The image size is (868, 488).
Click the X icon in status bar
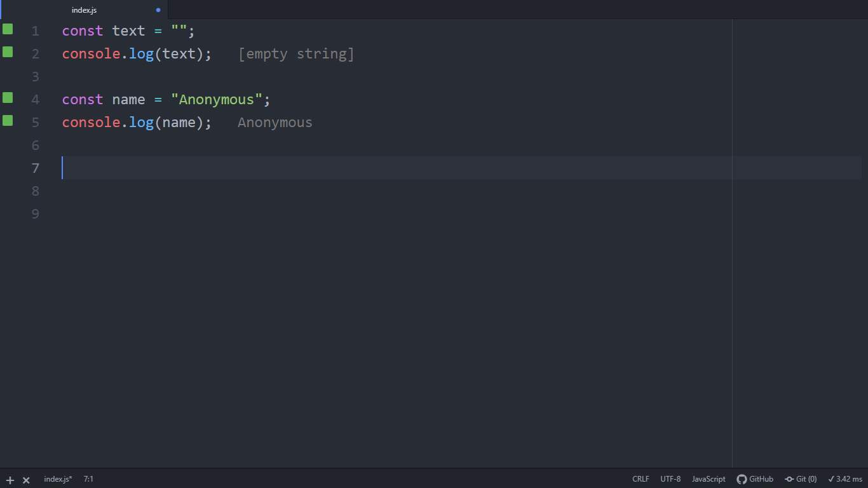[26, 480]
